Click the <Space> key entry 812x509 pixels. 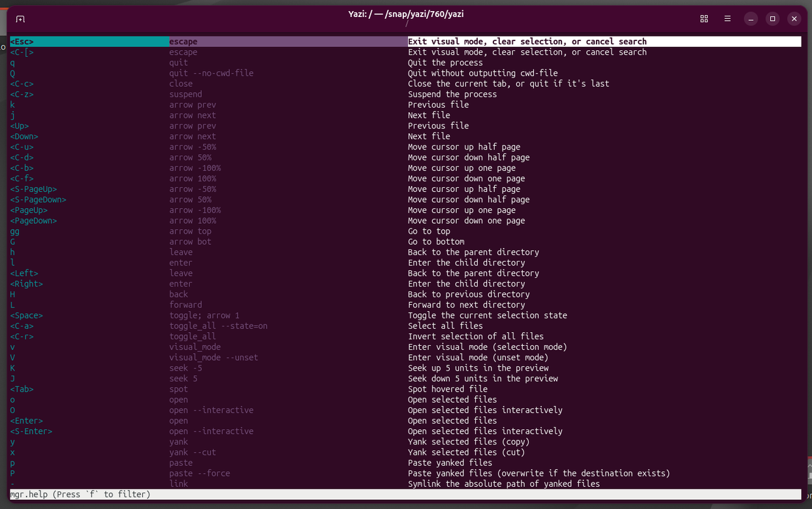click(x=27, y=315)
